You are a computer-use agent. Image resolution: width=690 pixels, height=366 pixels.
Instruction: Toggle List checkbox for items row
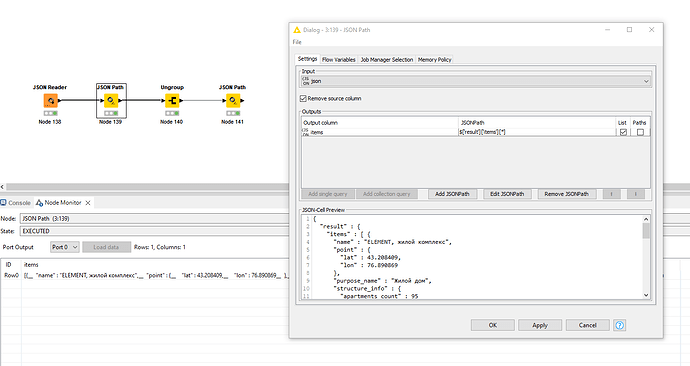(623, 132)
